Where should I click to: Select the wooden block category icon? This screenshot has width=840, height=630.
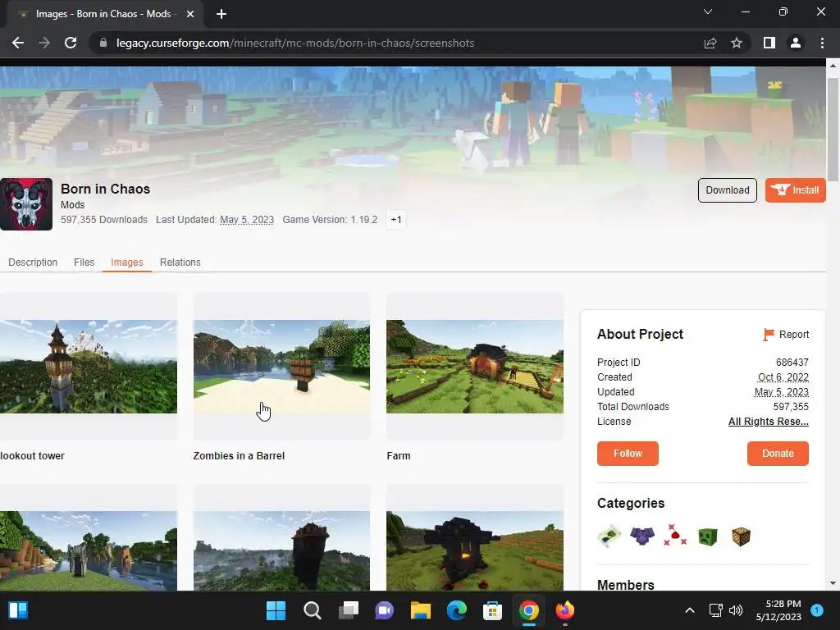click(x=741, y=536)
